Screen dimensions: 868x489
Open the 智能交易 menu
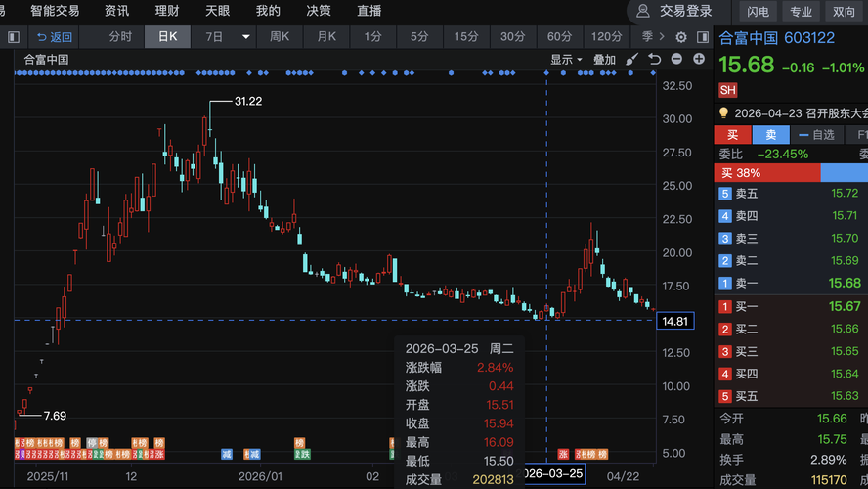pyautogui.click(x=55, y=11)
